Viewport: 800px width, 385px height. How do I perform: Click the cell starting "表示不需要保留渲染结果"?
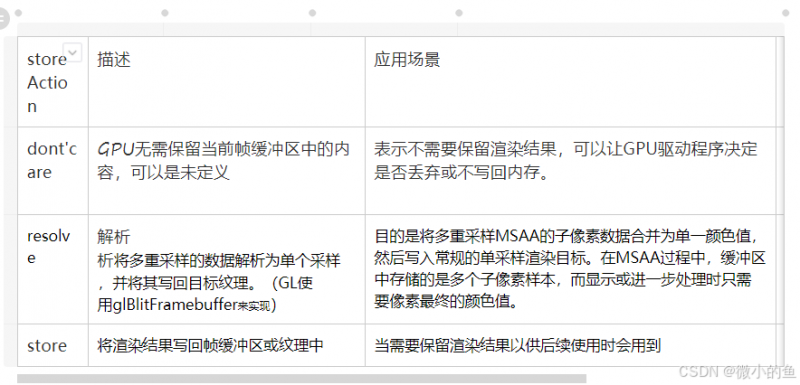coord(570,170)
